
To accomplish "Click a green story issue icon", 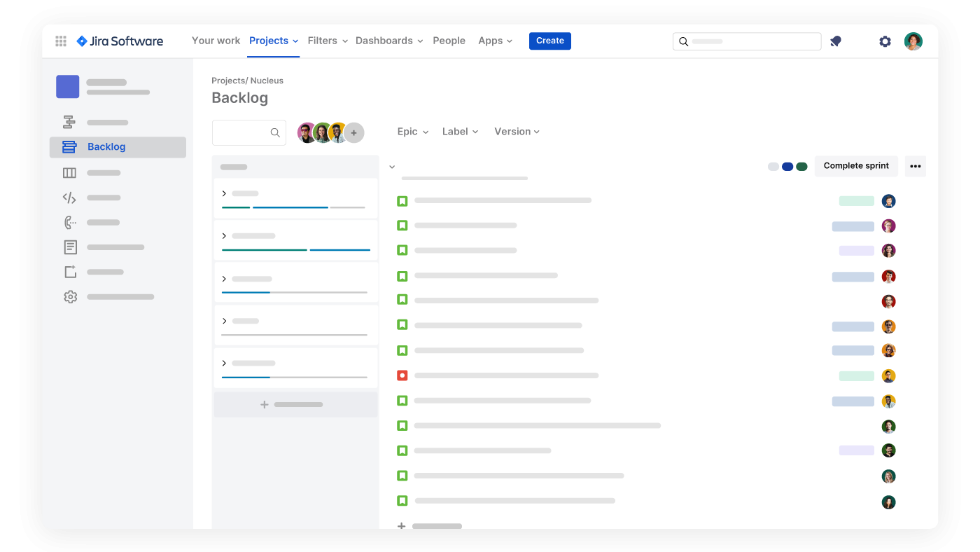I will point(402,200).
